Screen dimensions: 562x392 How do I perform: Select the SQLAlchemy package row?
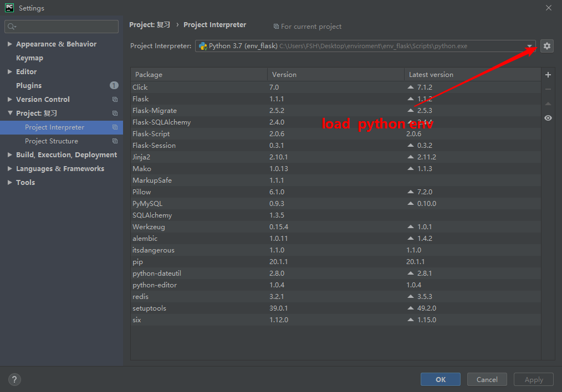(335, 215)
